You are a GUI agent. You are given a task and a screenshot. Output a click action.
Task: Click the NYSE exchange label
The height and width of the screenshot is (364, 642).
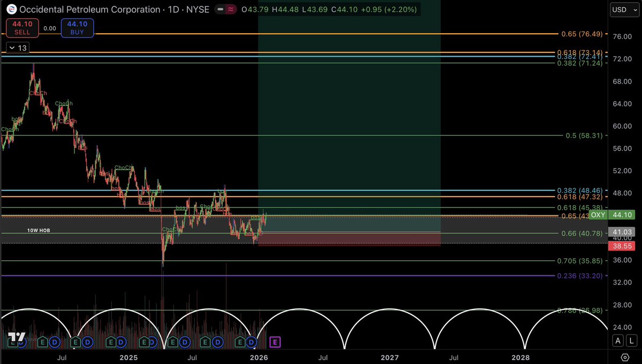coord(197,10)
